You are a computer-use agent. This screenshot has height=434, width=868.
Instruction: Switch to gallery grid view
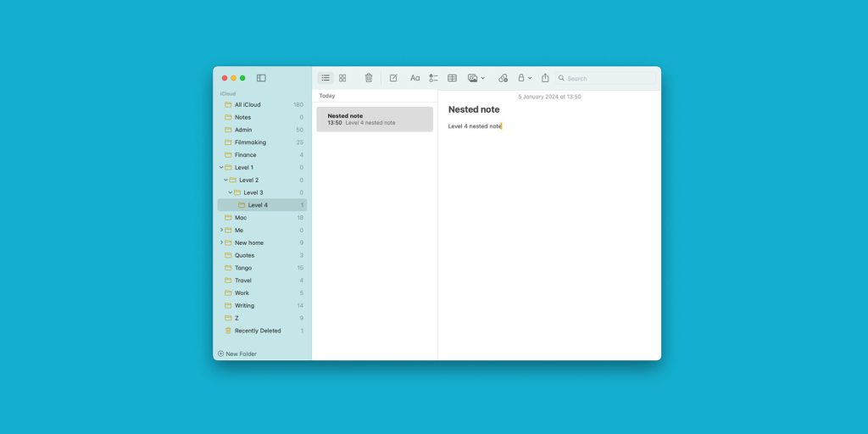pos(342,78)
